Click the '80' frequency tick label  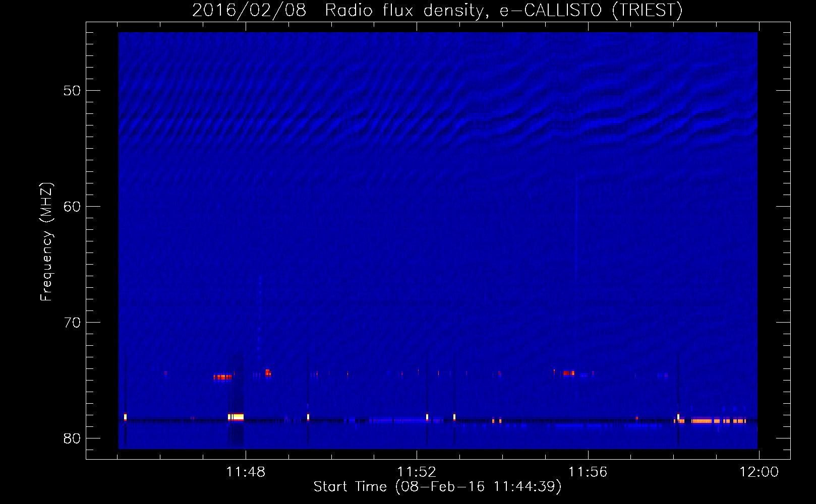click(72, 438)
